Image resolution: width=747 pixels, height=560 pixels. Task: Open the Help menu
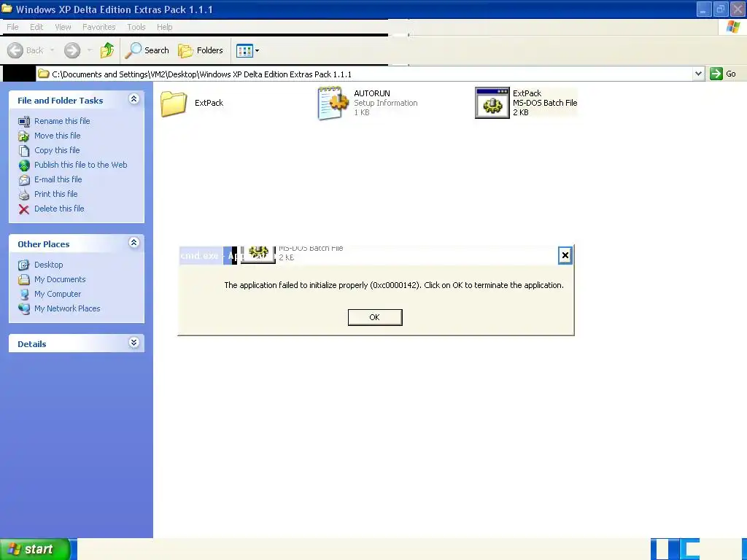coord(165,27)
